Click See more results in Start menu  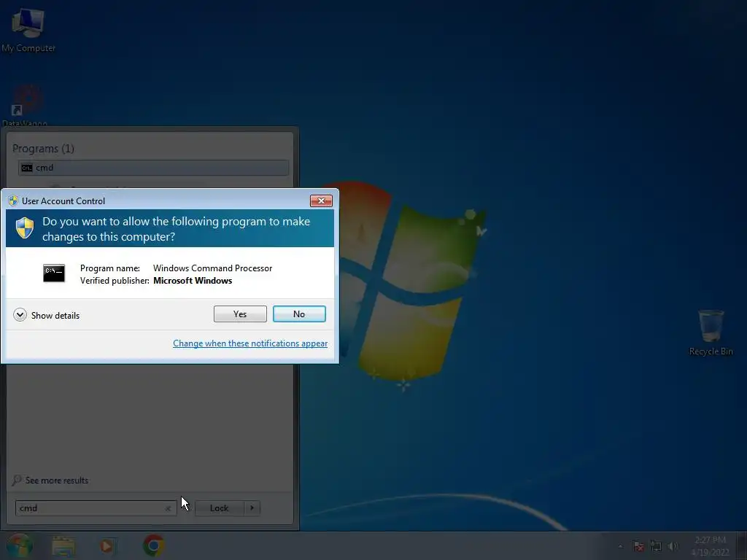tap(50, 480)
